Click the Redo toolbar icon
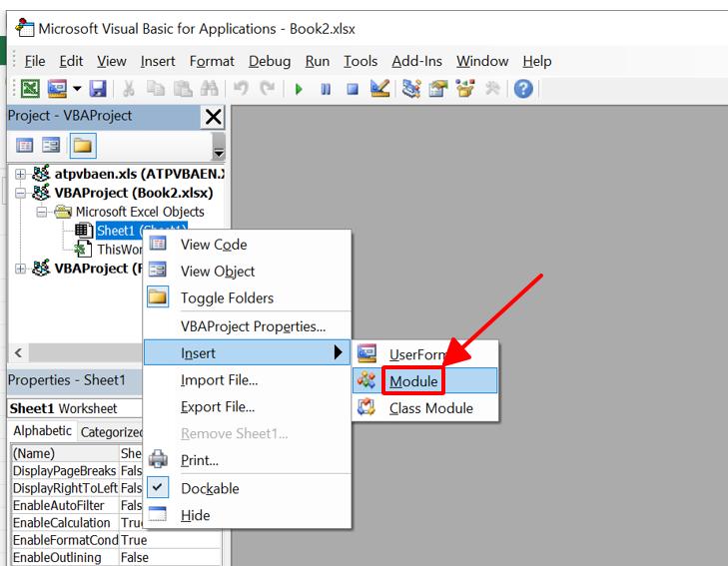 268,88
